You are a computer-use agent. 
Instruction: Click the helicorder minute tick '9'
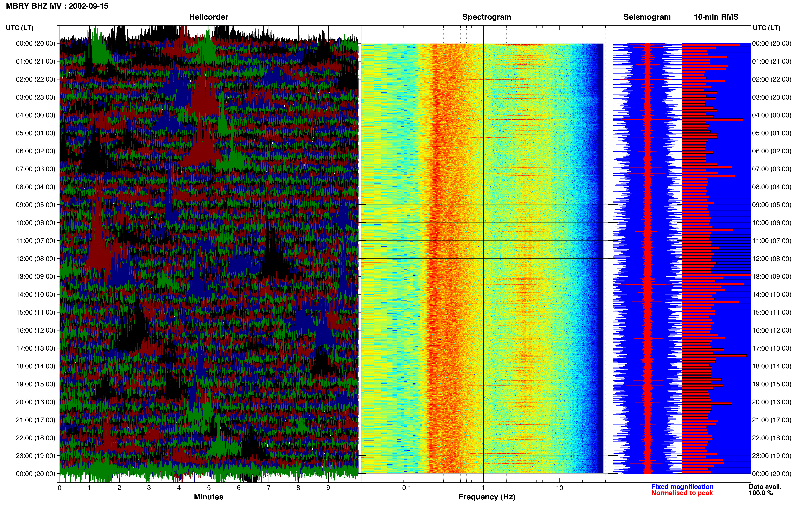pos(328,488)
